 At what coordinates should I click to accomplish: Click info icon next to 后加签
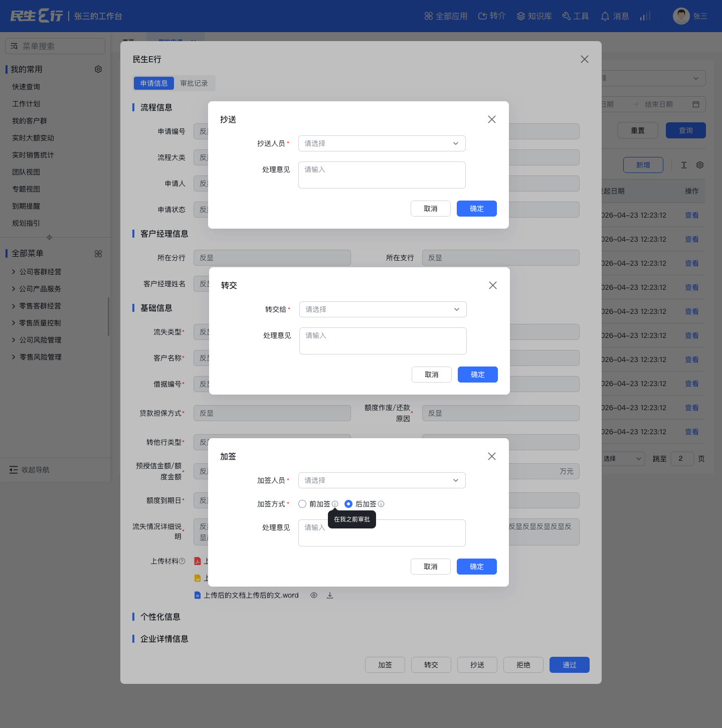pos(381,504)
